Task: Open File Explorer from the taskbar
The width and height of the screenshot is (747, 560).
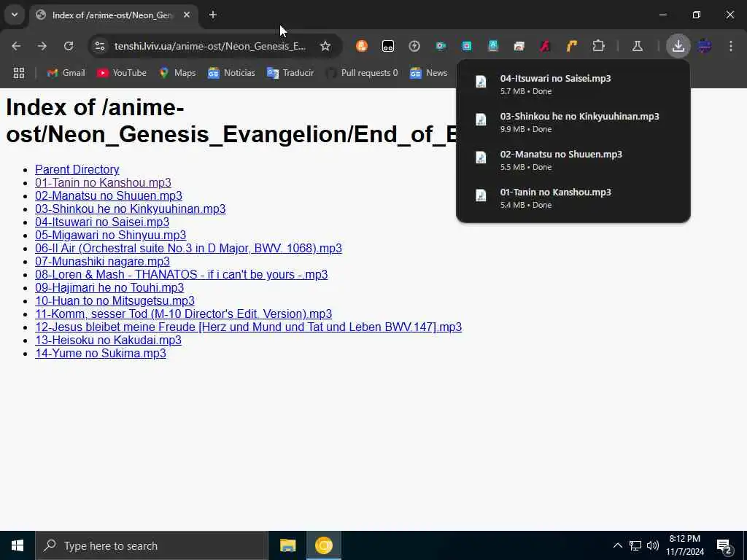Action: (x=287, y=545)
